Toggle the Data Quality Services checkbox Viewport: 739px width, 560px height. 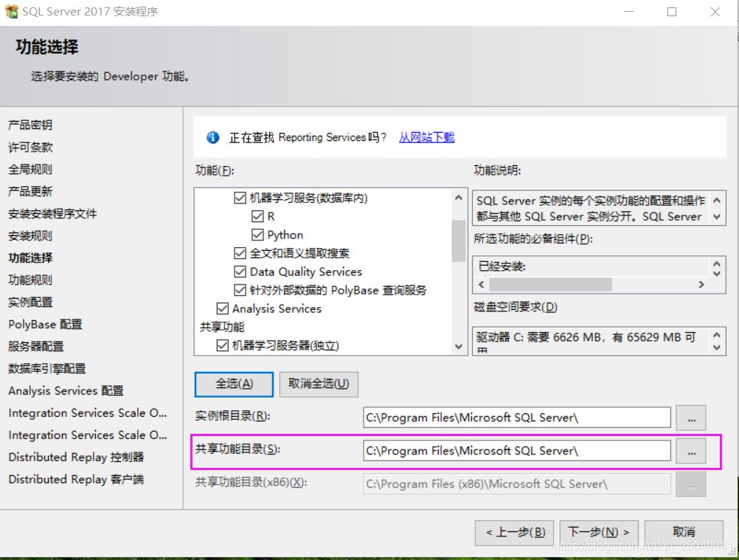pyautogui.click(x=240, y=272)
